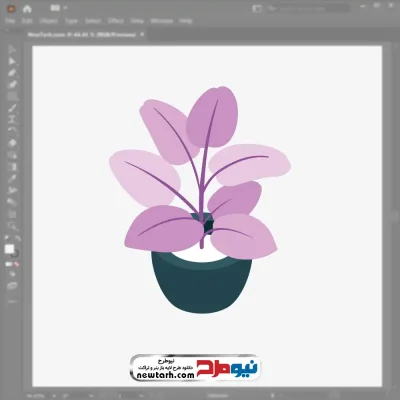This screenshot has height=400, width=400.
Task: Set the None color mode button
Action: 16,264
